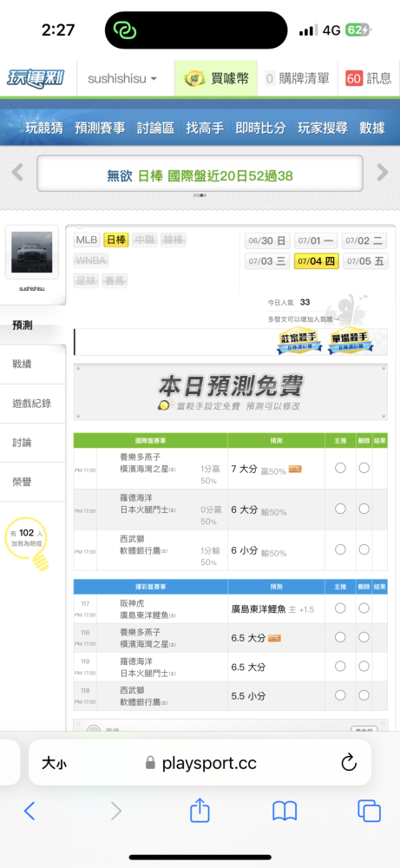Screen dimensions: 400x868
Task: Open the 大小 text size menu
Action: click(x=54, y=764)
